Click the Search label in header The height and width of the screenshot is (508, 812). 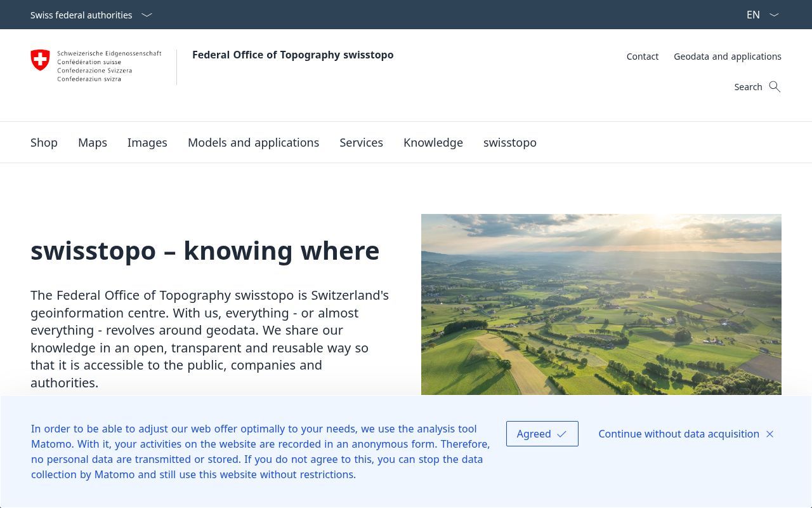tap(748, 87)
